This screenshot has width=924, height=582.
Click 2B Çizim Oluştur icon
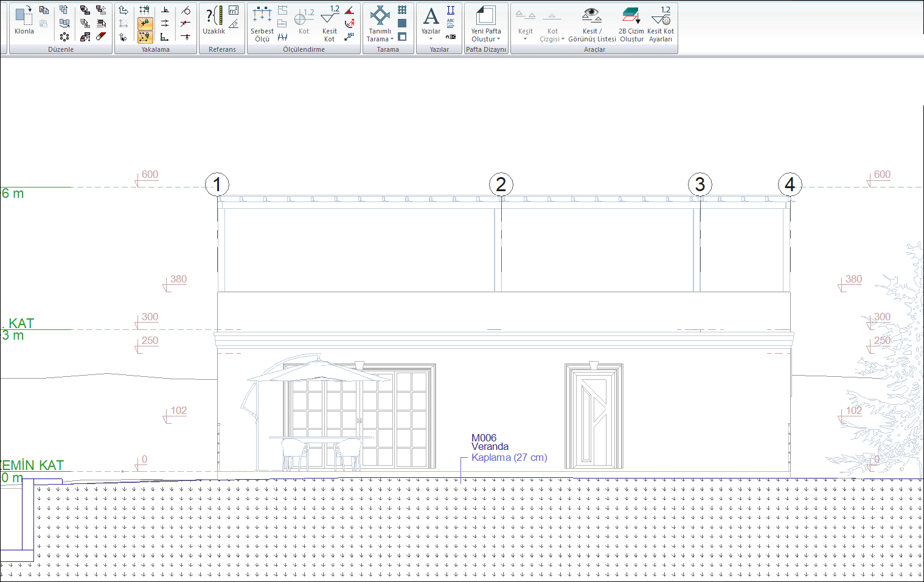pyautogui.click(x=631, y=24)
